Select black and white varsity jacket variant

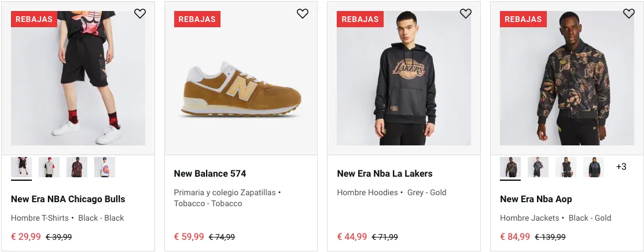[566, 167]
